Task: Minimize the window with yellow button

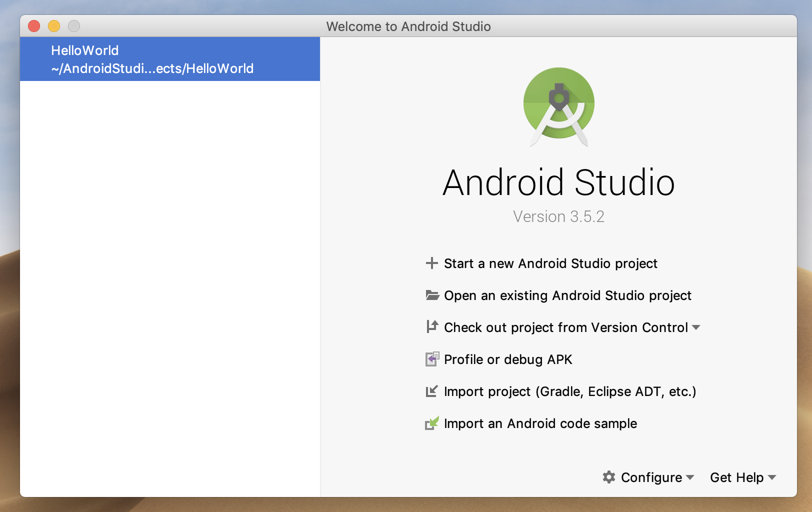Action: [54, 26]
